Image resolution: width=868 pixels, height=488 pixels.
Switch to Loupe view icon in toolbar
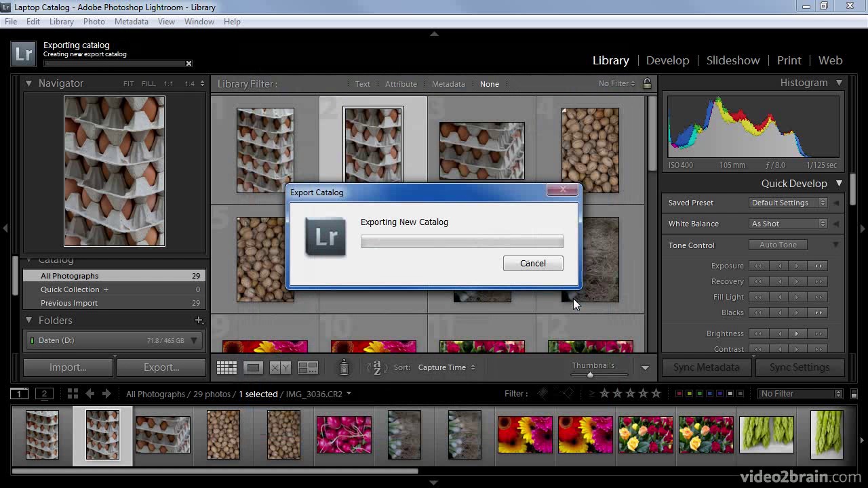(254, 367)
